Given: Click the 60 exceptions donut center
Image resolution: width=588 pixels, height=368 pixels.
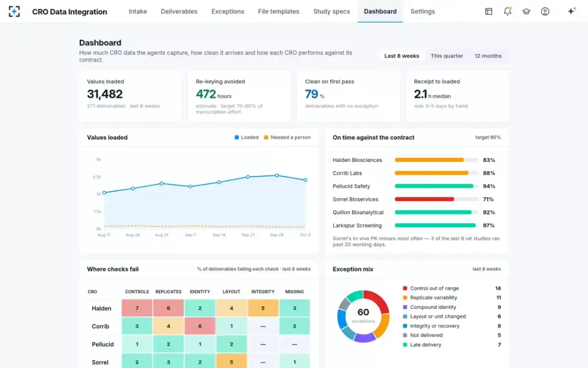Looking at the screenshot, I should point(363,315).
